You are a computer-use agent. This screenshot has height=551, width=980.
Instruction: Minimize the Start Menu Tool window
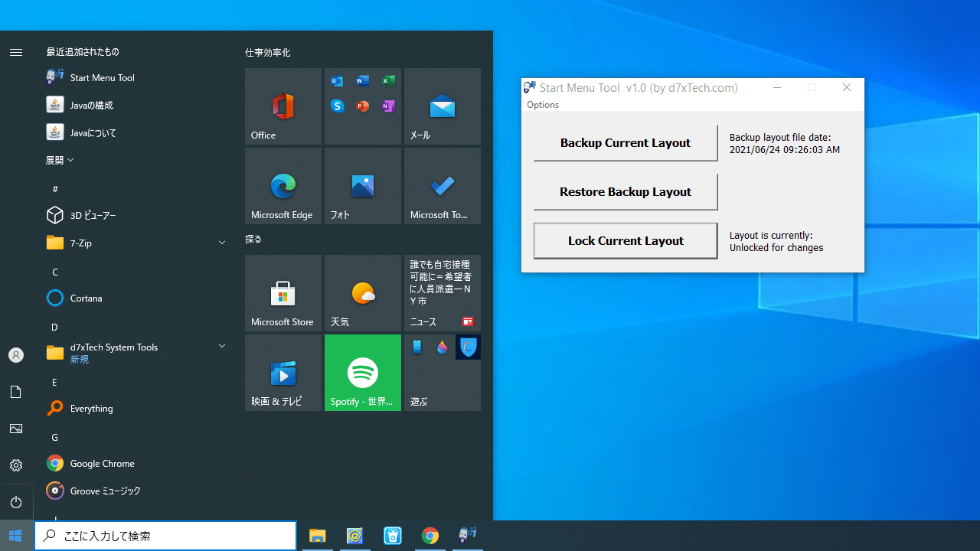click(x=777, y=88)
